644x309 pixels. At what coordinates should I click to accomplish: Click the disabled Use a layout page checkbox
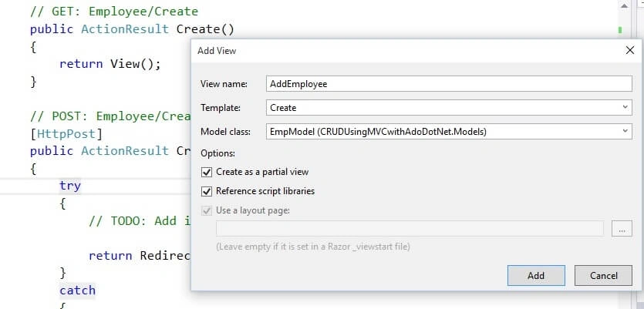pyautogui.click(x=207, y=211)
